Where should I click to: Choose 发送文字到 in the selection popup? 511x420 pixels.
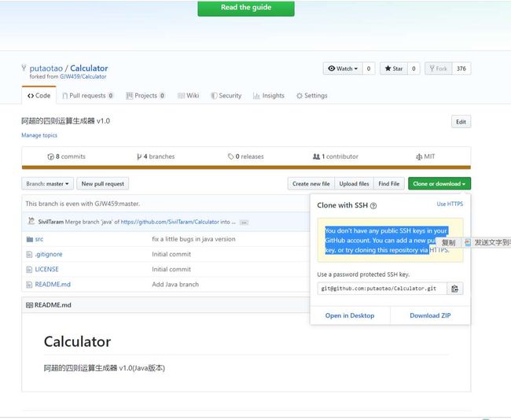coord(487,242)
